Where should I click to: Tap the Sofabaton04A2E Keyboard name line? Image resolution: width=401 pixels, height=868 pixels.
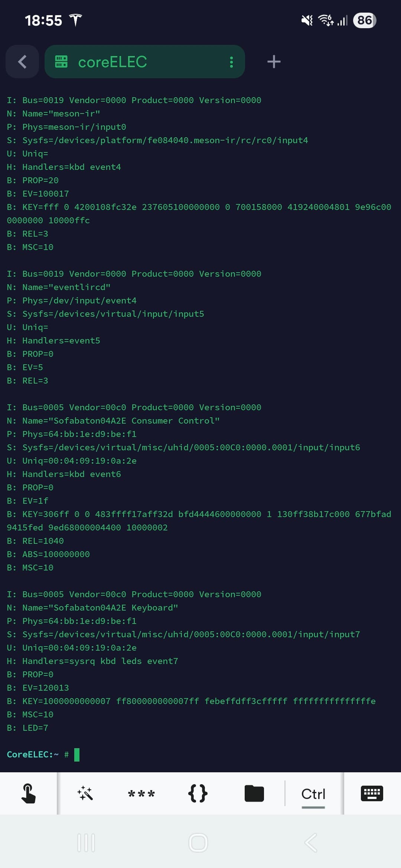[x=92, y=608]
